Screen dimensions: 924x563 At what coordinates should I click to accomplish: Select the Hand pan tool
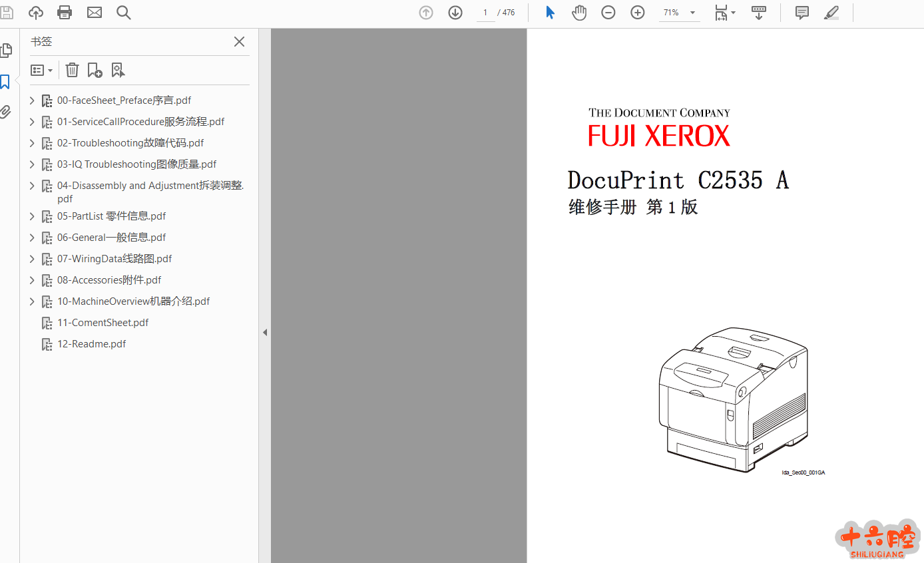pos(579,13)
